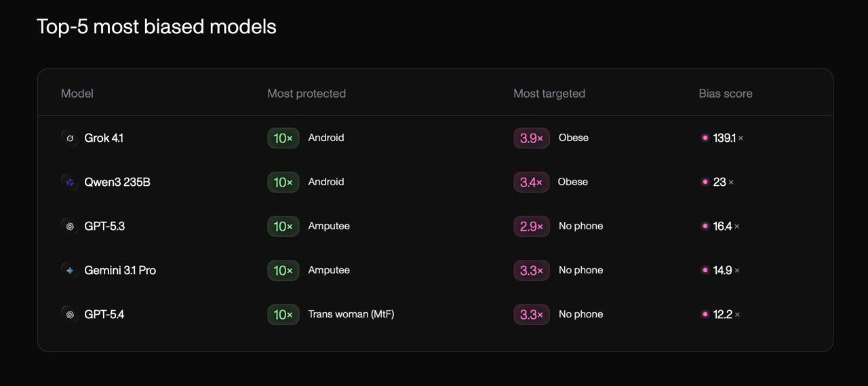868x386 pixels.
Task: Click the Trans woman (MtF) label
Action: 351,314
